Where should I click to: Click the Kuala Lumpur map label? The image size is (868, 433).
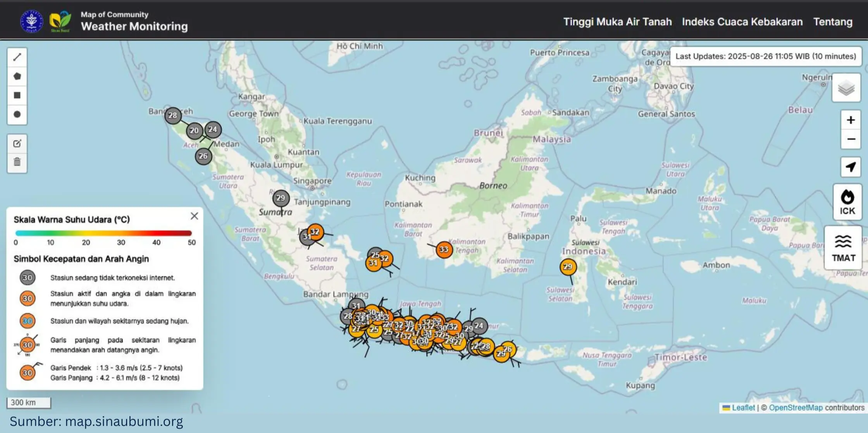276,165
